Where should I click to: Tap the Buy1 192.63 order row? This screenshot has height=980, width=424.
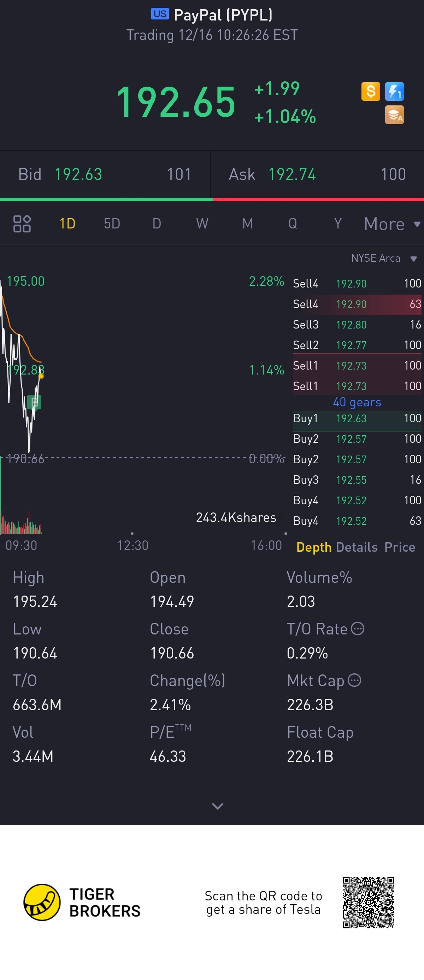357,418
